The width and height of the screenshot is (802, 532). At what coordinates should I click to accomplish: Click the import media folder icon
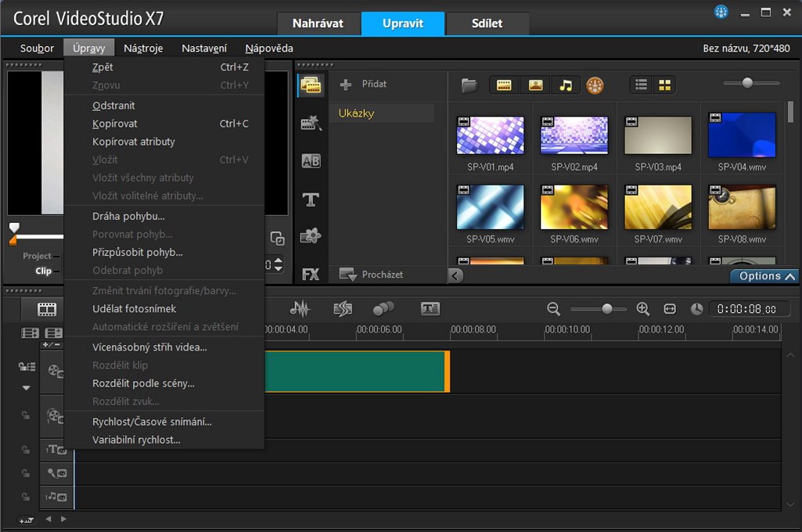tap(469, 85)
